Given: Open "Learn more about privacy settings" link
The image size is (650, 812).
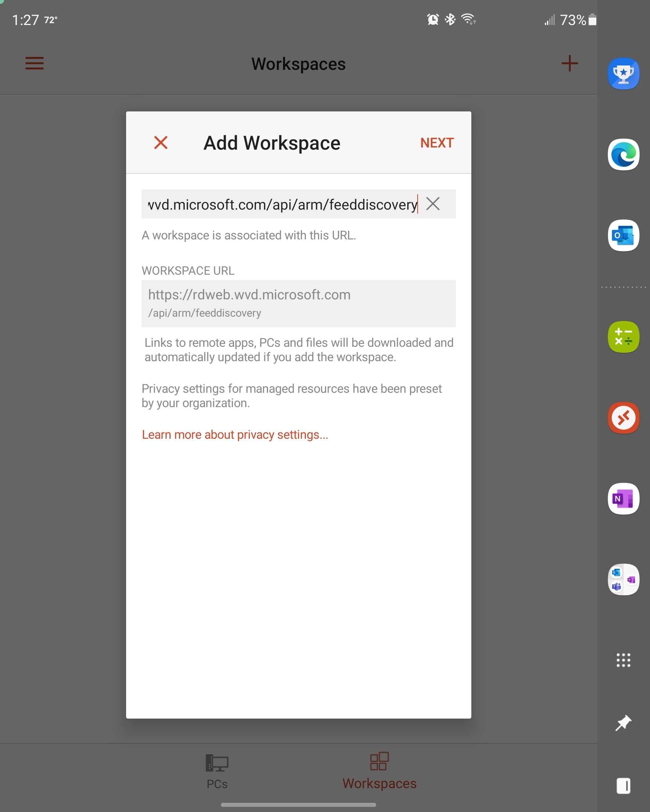Looking at the screenshot, I should 235,435.
